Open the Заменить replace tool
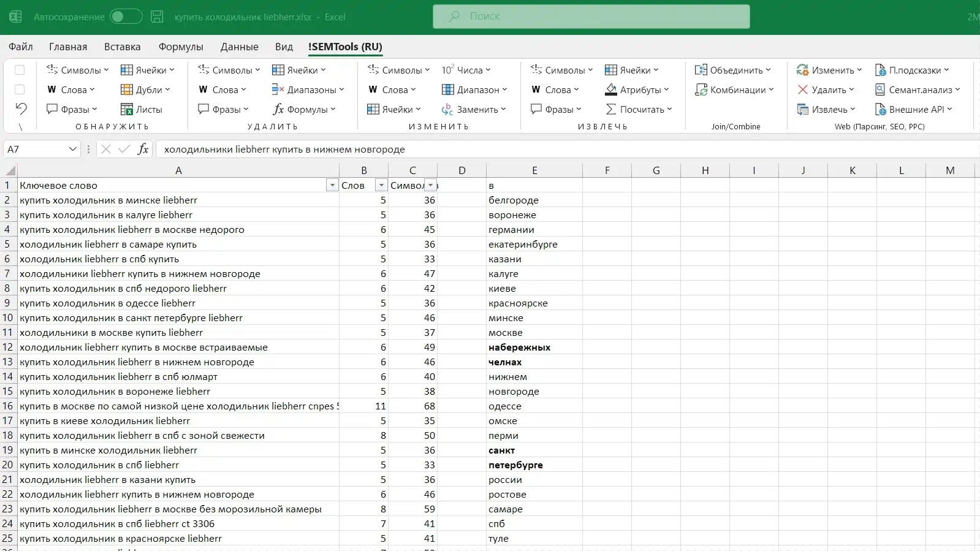 pos(474,109)
